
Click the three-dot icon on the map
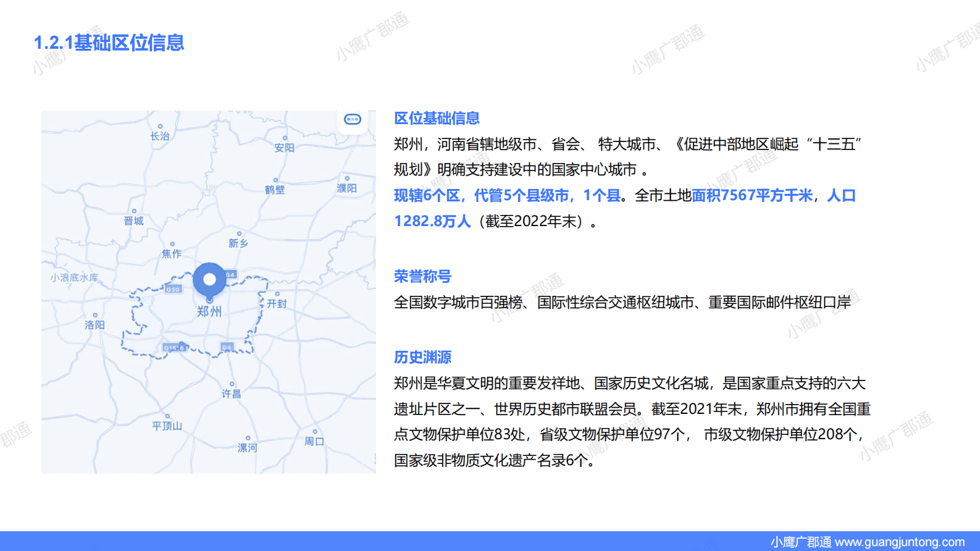click(x=353, y=119)
